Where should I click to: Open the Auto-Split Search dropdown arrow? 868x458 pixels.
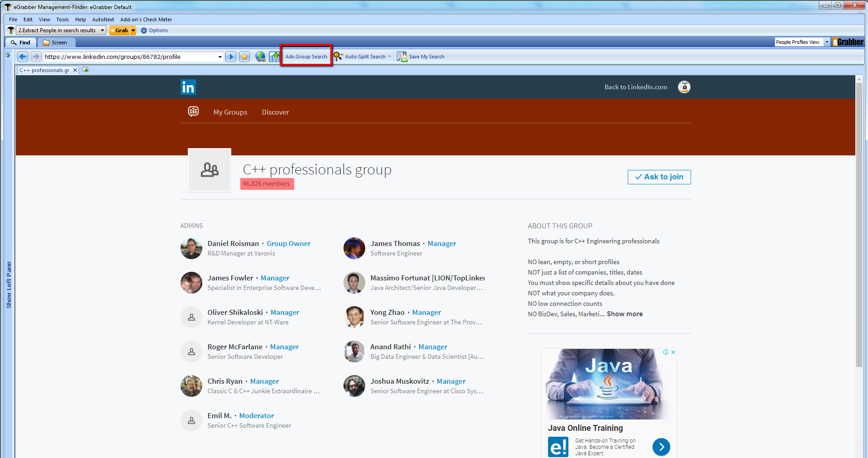(390, 57)
